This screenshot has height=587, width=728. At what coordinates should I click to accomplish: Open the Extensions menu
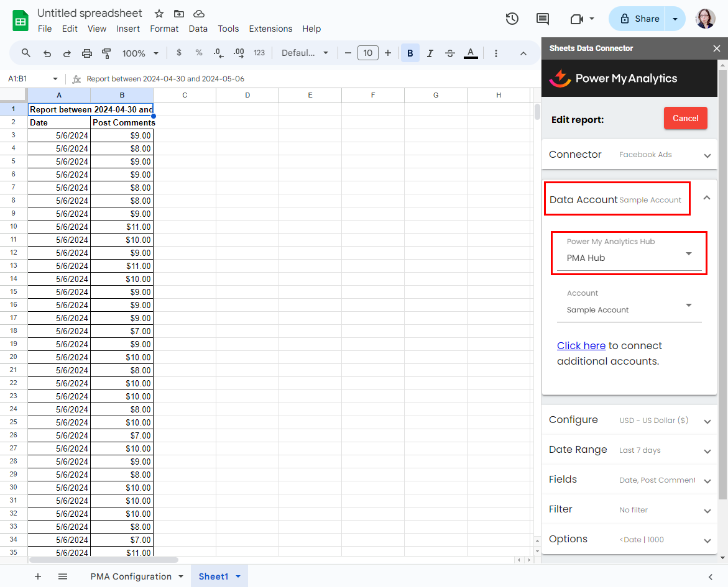[x=270, y=29]
